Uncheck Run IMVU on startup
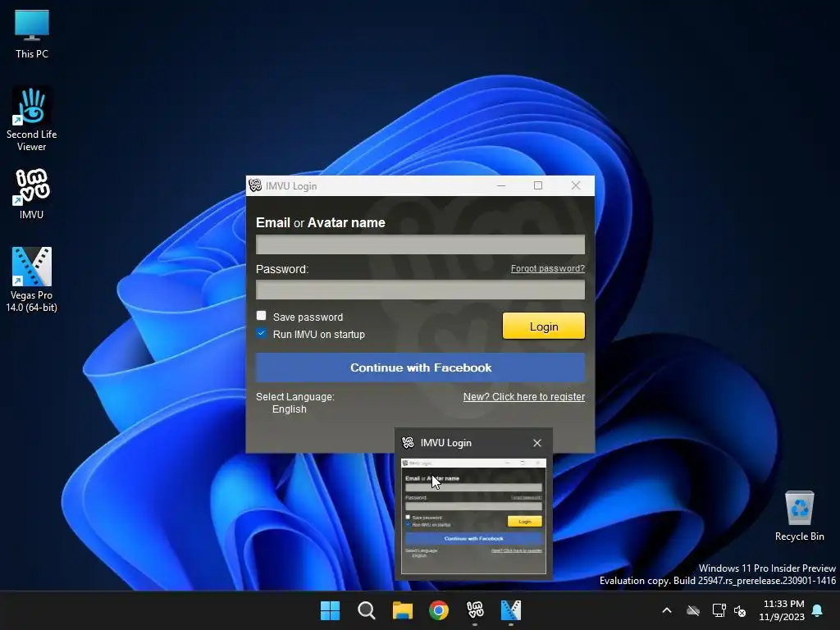The image size is (840, 630). tap(262, 333)
